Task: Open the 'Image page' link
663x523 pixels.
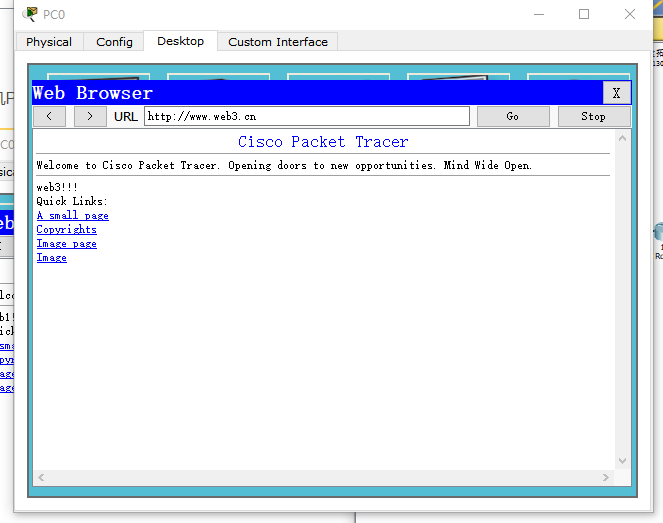Action: [66, 244]
